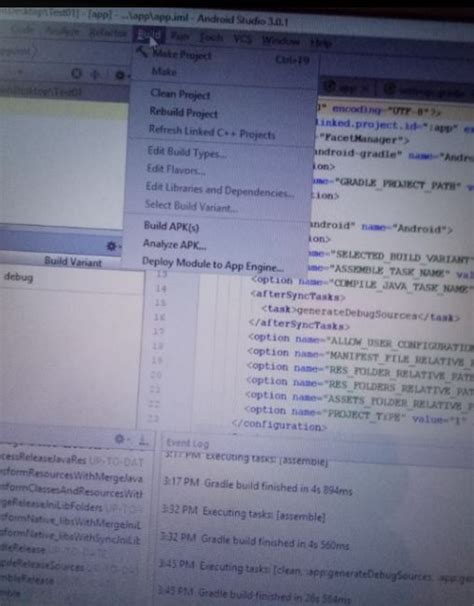474x606 pixels.
Task: Click line number 14 in editor gutter
Action: pyautogui.click(x=161, y=288)
